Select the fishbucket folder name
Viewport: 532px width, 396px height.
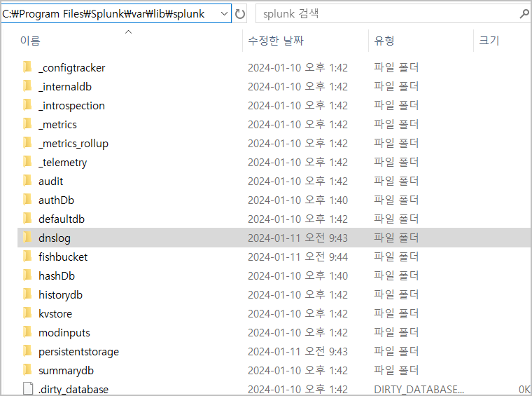click(63, 257)
